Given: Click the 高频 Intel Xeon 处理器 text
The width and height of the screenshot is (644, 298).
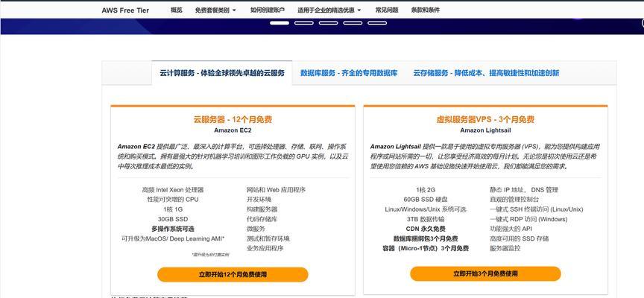Looking at the screenshot, I should 173,190.
